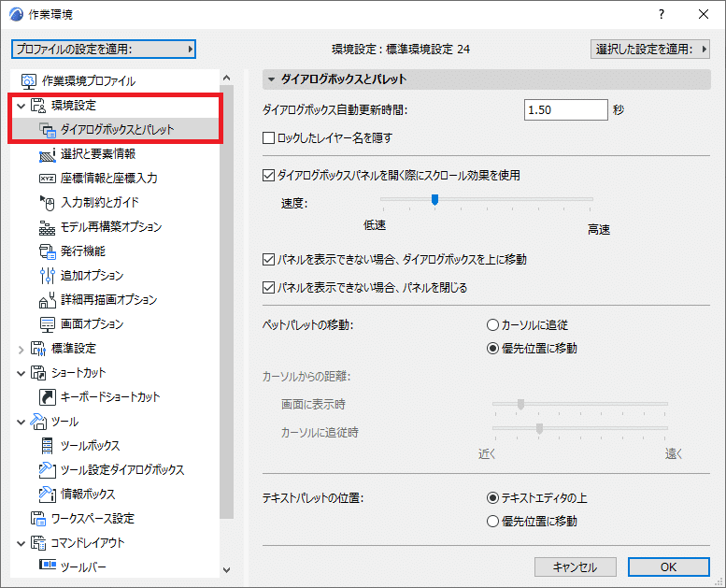This screenshot has height=588, width=726.
Task: Click the tree scrollbar down arrow
Action: pos(226,570)
